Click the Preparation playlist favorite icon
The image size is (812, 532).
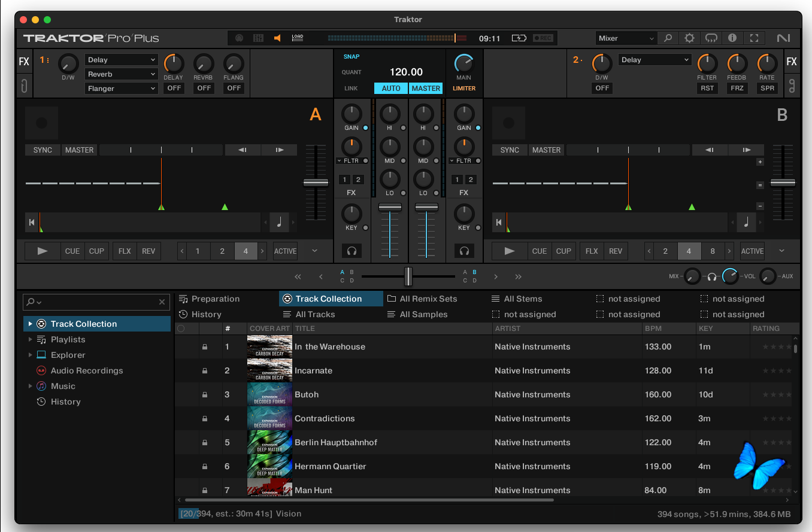[183, 299]
